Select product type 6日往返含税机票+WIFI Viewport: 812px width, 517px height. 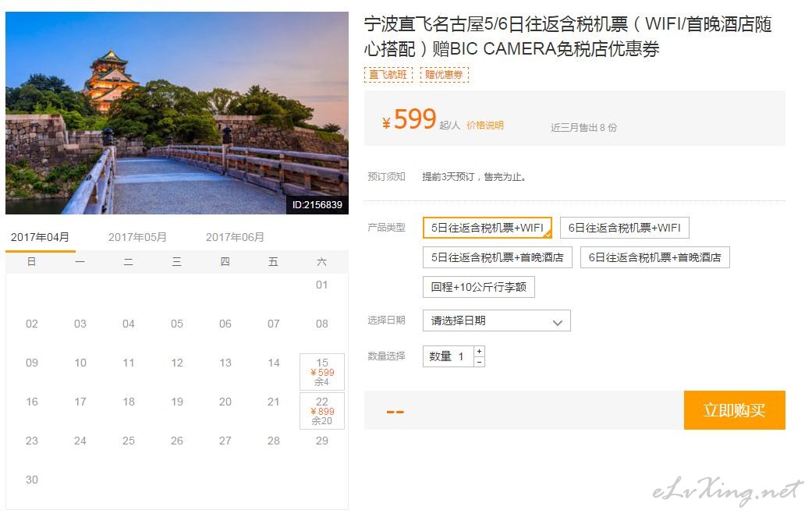click(625, 228)
